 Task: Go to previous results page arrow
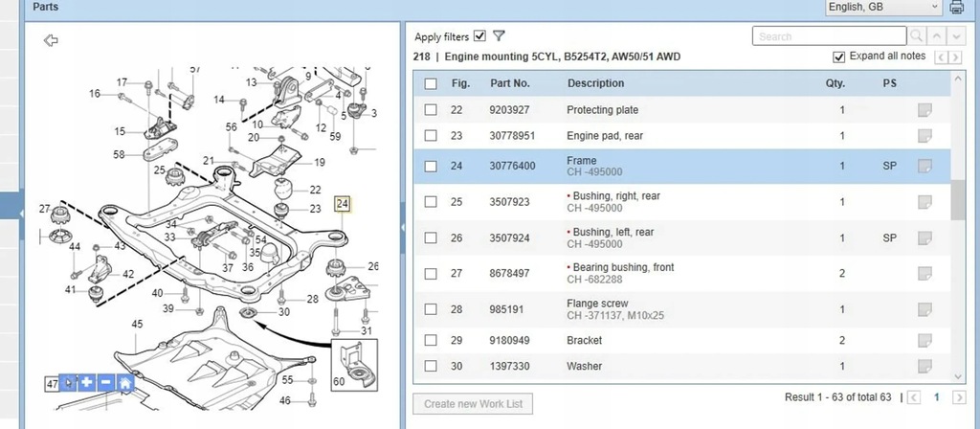[x=914, y=397]
